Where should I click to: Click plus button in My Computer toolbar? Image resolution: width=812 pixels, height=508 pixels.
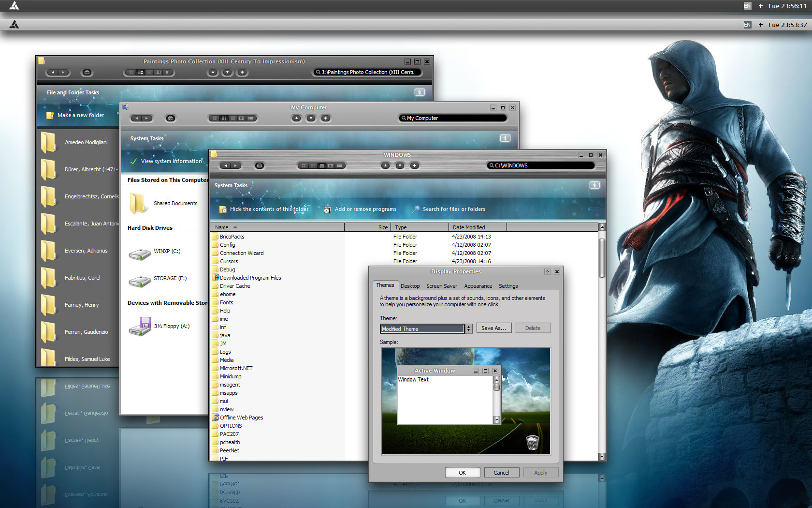point(326,118)
